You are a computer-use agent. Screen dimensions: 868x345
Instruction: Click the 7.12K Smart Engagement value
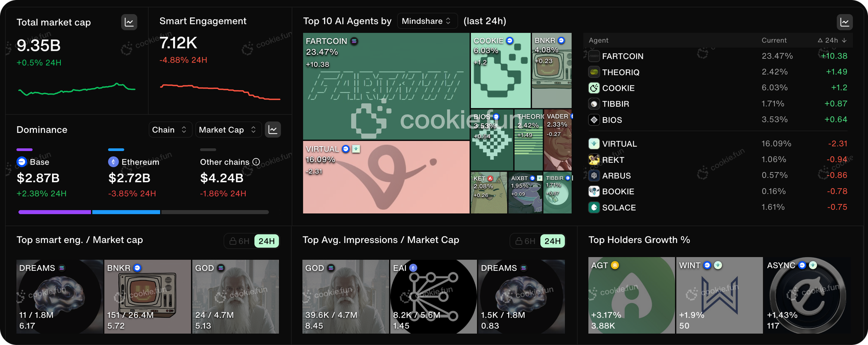coord(178,43)
